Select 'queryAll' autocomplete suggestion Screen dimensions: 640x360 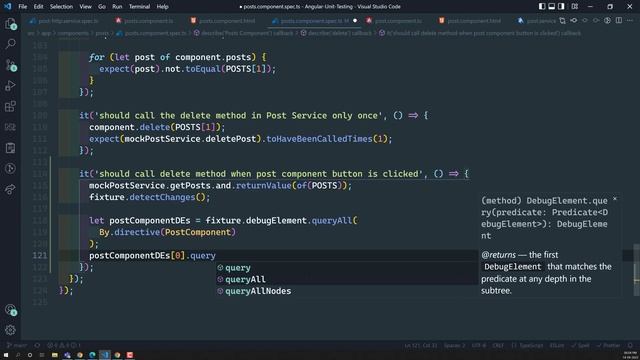coord(347,279)
